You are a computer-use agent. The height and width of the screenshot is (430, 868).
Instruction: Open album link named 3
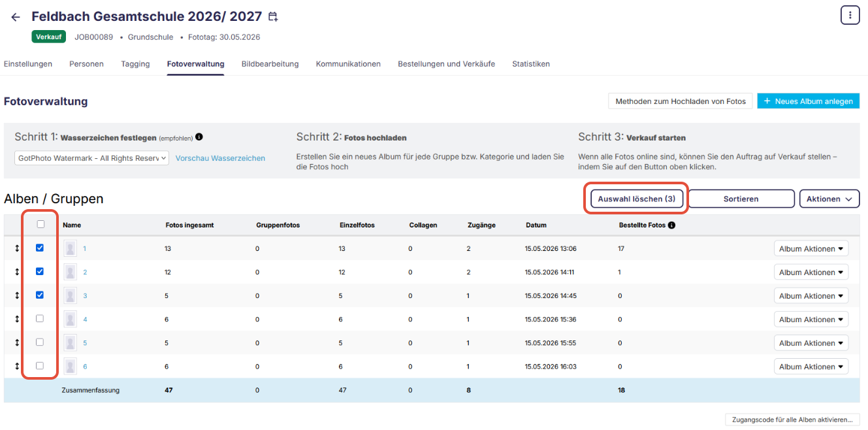[x=85, y=296]
